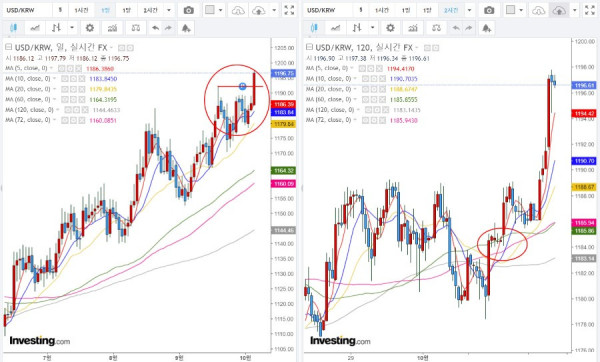600x362 pixels.
Task: Open cloud save options arrow in right chart
Action: [575, 10]
